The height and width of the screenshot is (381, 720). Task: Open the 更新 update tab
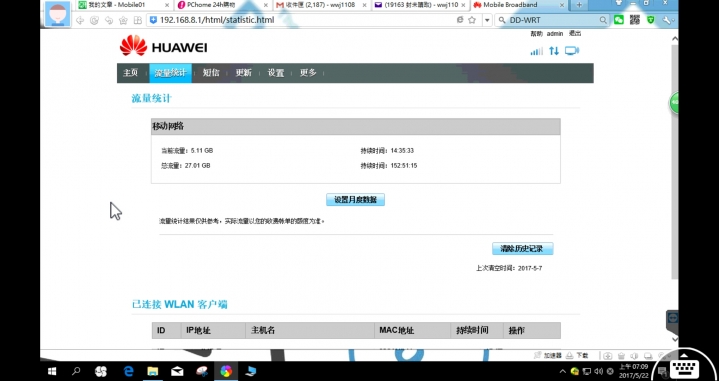click(x=243, y=73)
